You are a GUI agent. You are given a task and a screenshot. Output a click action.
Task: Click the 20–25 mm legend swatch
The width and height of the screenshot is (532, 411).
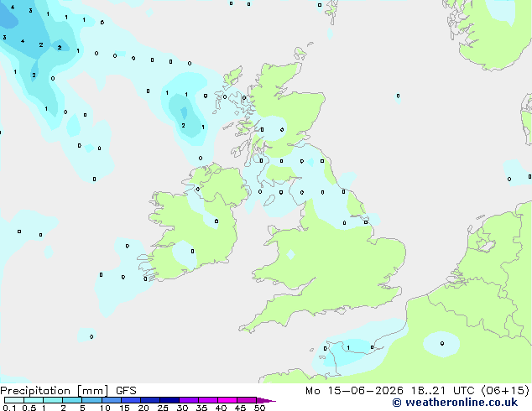tap(149, 400)
